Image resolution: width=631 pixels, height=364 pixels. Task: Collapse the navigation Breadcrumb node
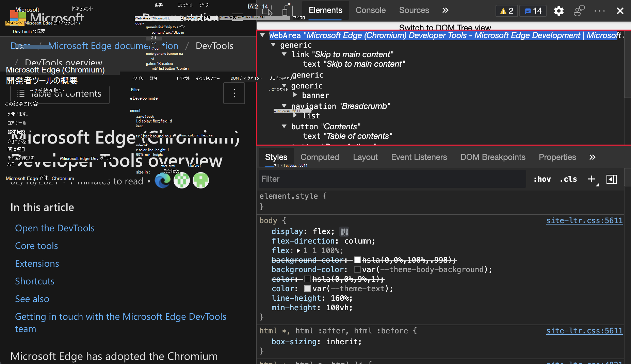click(284, 106)
